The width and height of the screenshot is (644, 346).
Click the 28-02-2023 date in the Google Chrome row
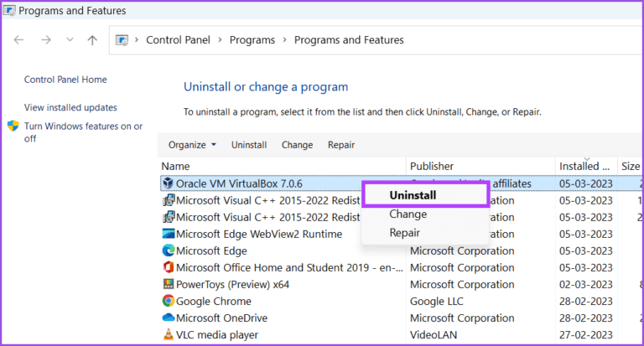point(585,302)
